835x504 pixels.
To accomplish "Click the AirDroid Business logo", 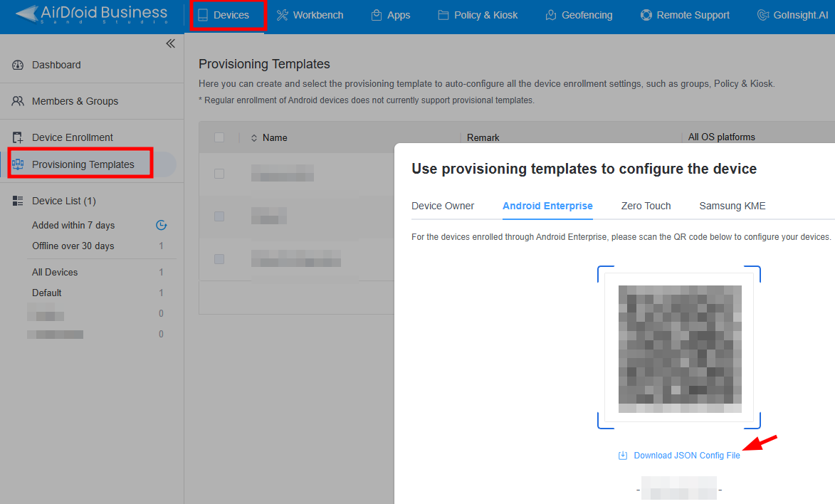I will (x=91, y=14).
